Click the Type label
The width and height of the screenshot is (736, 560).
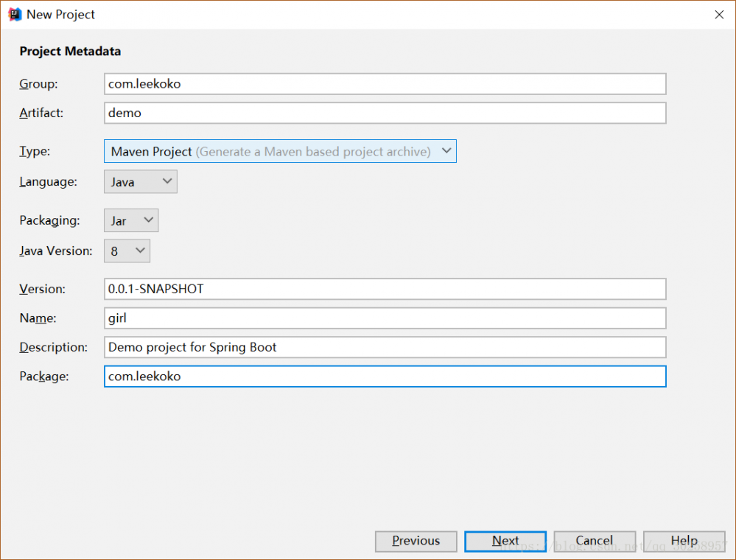(x=34, y=152)
